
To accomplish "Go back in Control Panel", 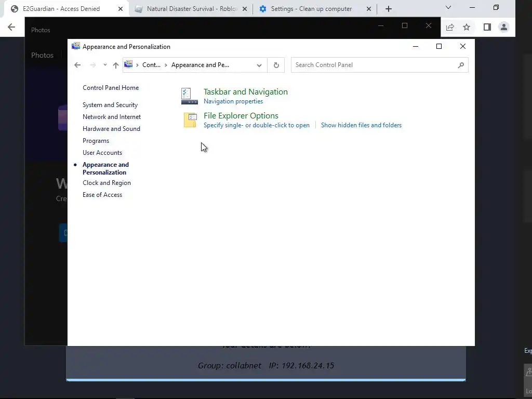I will point(77,65).
